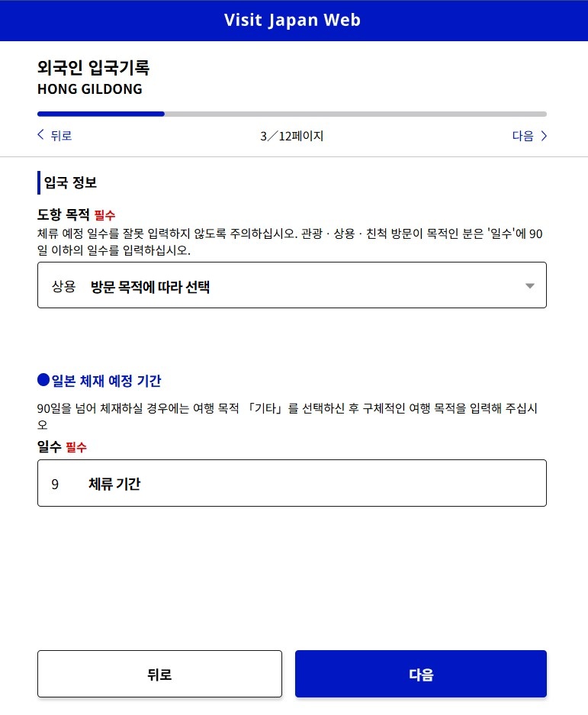The width and height of the screenshot is (588, 715).
Task: Click the filled portion of the progress bar
Action: pyautogui.click(x=101, y=114)
